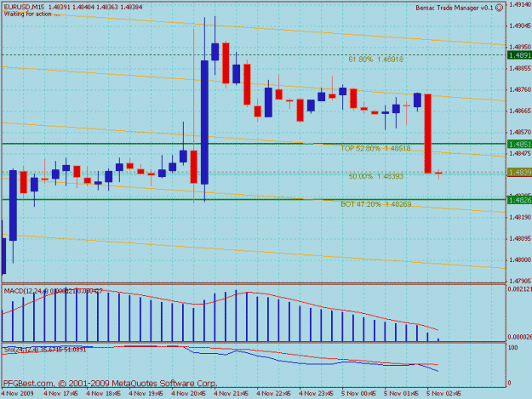532x399 pixels.
Task: Click the stochastic scale value 100
Action: [x=513, y=347]
